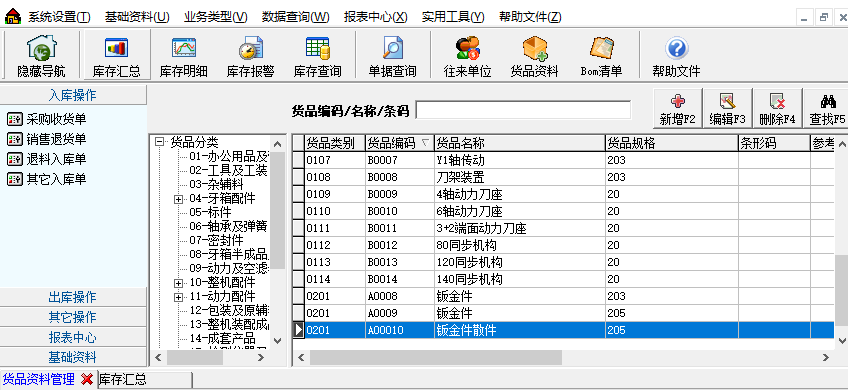This screenshot has height=390, width=848.
Task: Open 库存查询 toolbar icon
Action: click(317, 56)
